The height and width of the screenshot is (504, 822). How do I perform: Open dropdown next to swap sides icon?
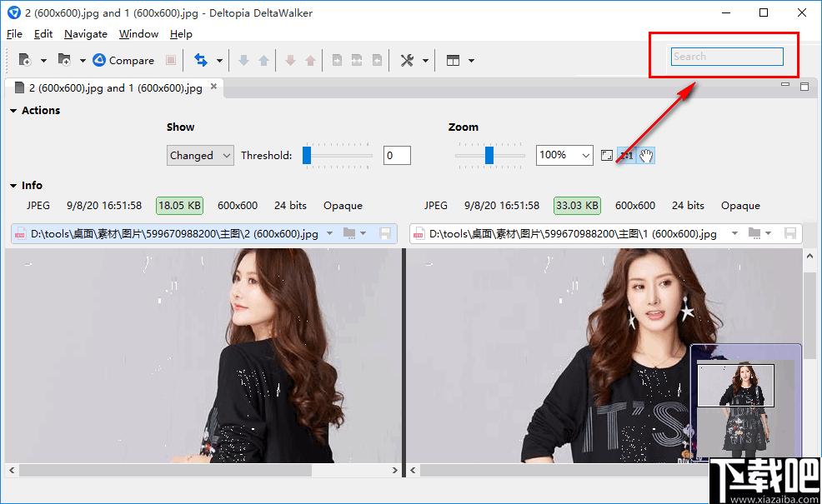tap(219, 61)
